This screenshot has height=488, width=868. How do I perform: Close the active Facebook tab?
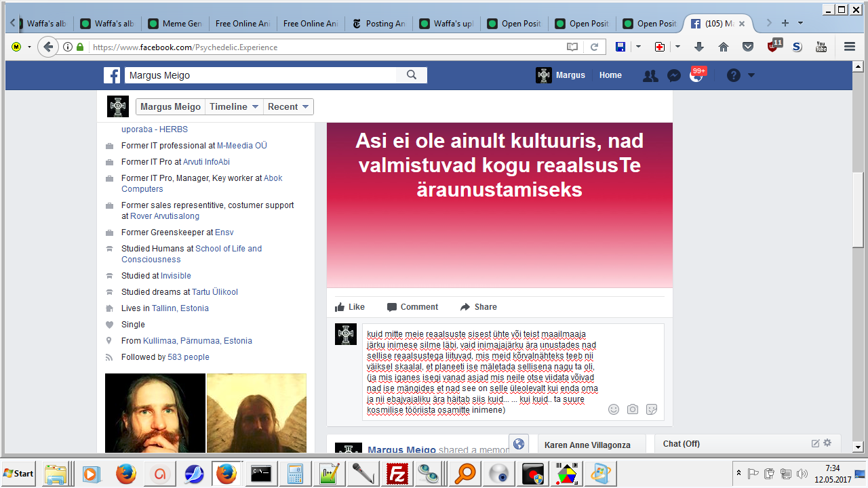tap(742, 24)
